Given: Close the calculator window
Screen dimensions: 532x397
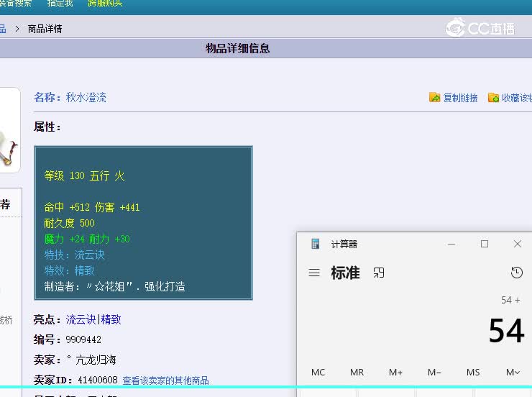Looking at the screenshot, I should coord(518,244).
